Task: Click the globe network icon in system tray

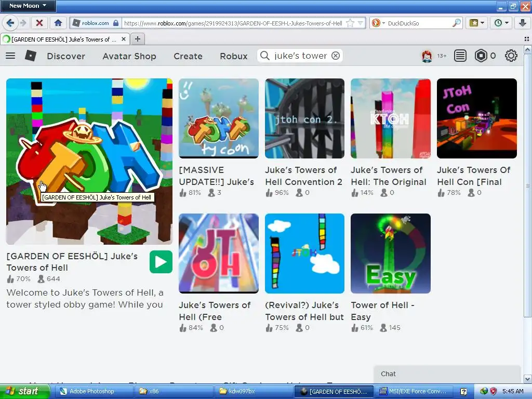Action: point(484,391)
